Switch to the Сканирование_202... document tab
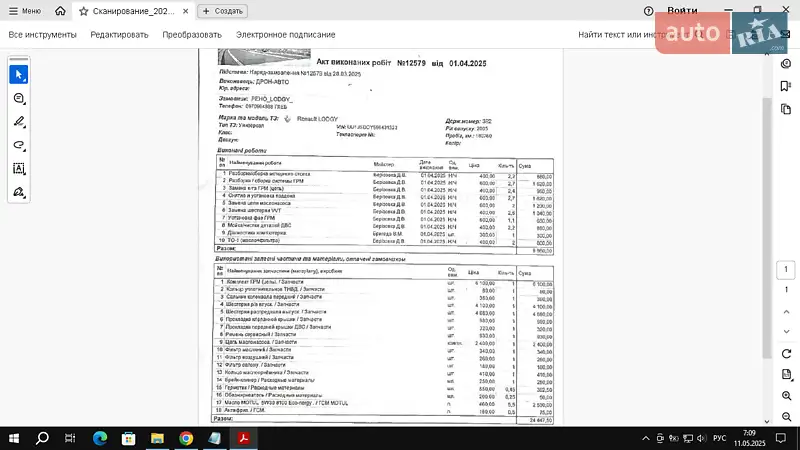Image resolution: width=800 pixels, height=450 pixels. click(x=134, y=11)
